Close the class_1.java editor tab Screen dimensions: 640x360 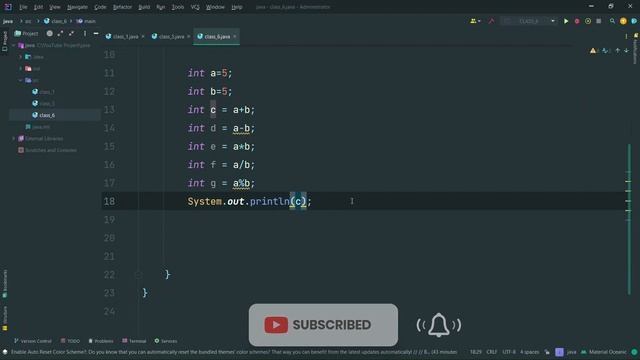tap(143, 37)
